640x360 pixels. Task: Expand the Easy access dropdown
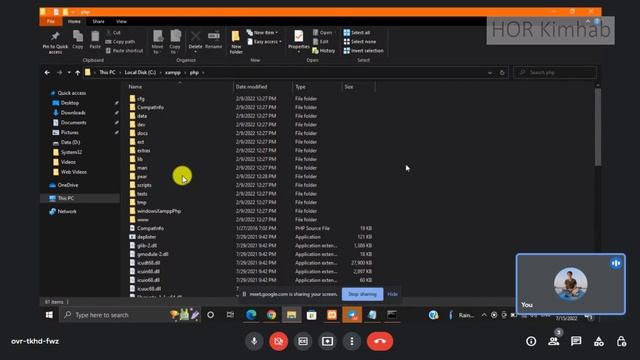[x=264, y=42]
